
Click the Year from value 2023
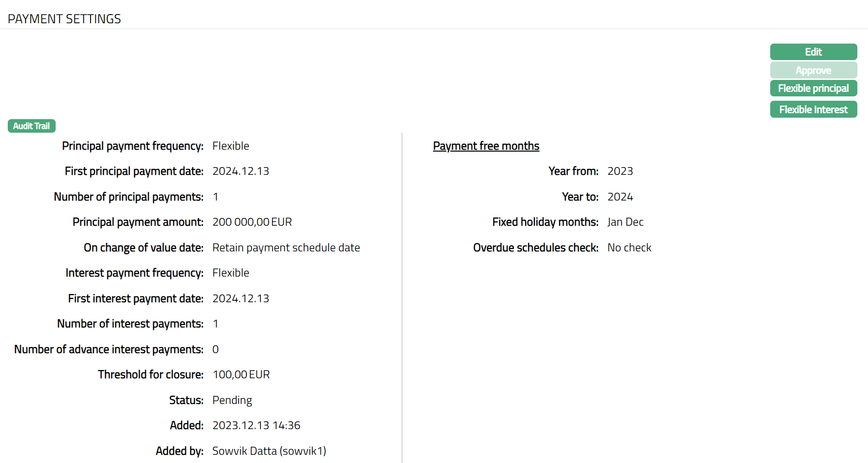click(620, 171)
